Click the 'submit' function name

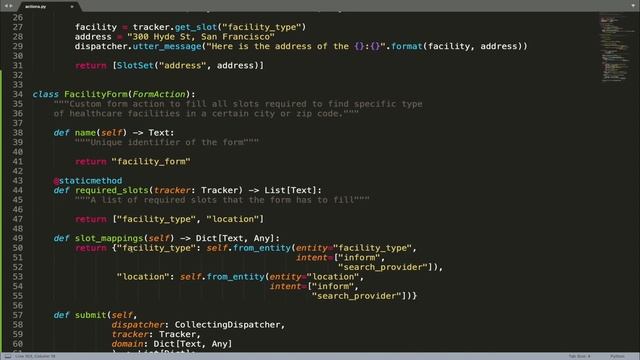[x=91, y=315]
